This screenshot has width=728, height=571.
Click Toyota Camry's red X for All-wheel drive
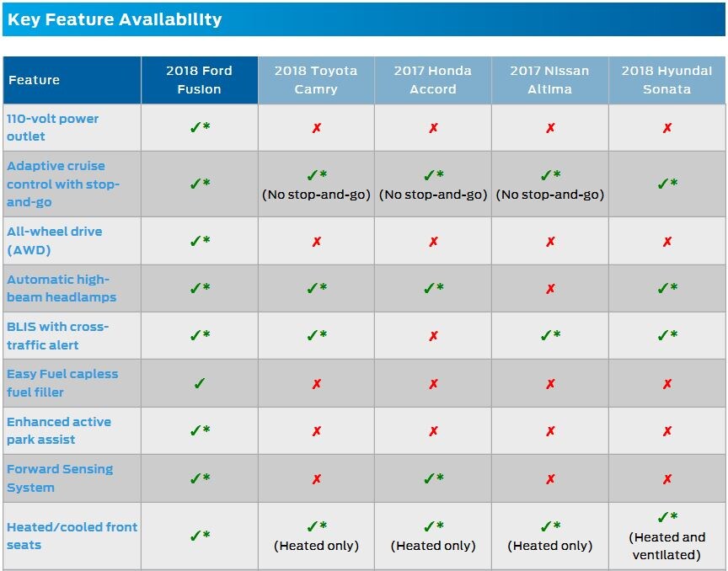click(317, 242)
